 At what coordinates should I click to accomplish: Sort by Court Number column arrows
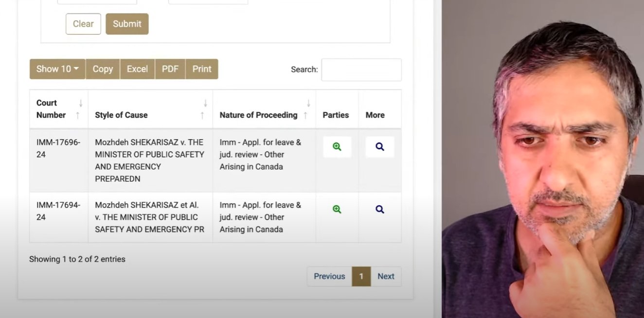79,109
